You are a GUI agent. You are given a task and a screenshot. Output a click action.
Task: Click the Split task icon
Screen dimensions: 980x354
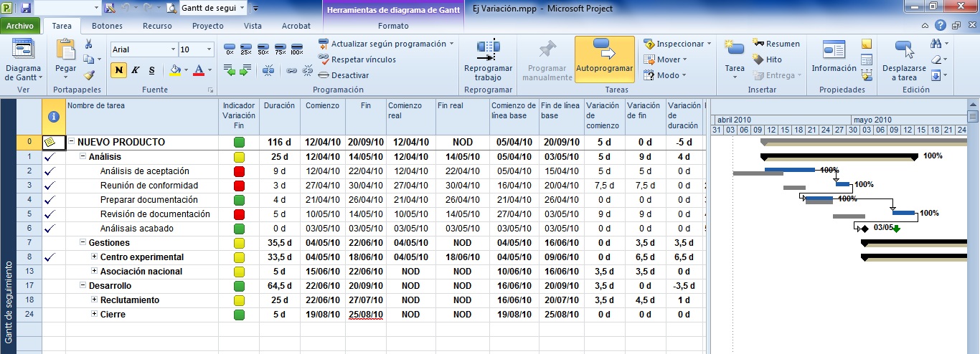click(x=268, y=70)
